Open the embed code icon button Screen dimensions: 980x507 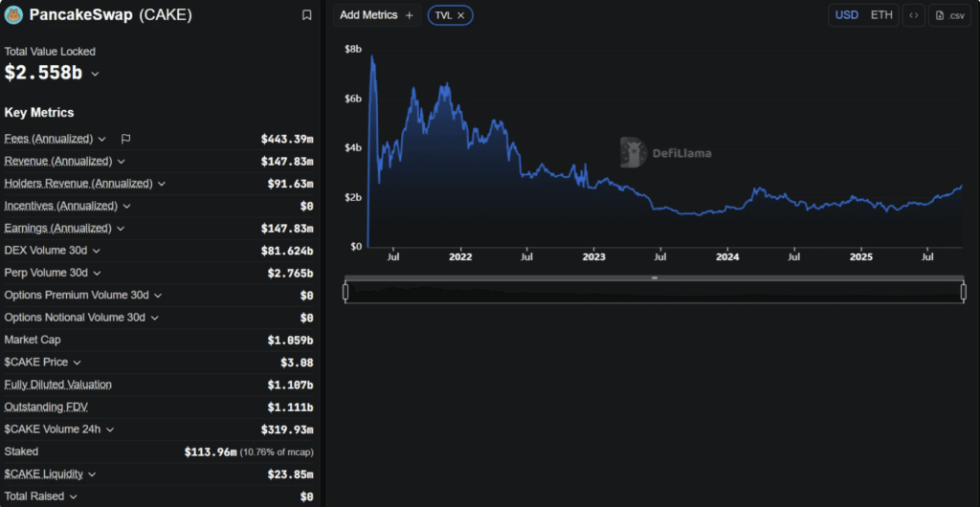913,15
